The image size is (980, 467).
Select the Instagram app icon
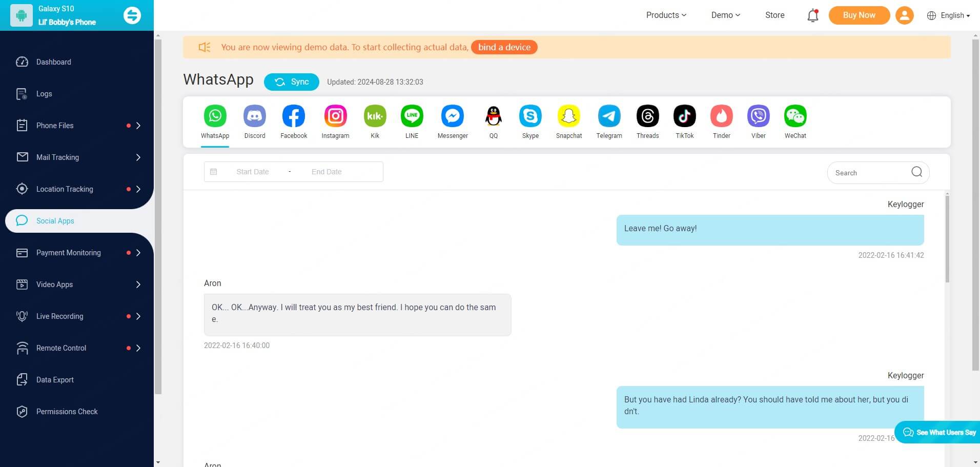pos(335,116)
